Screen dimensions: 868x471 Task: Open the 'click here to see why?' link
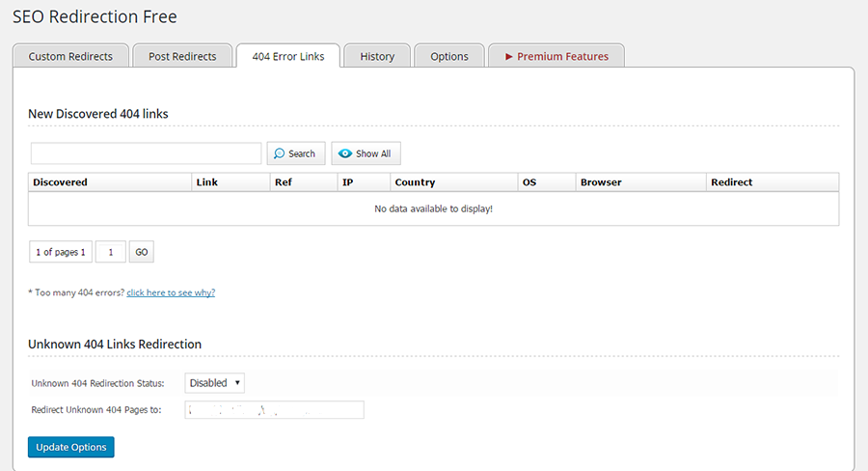(x=171, y=292)
